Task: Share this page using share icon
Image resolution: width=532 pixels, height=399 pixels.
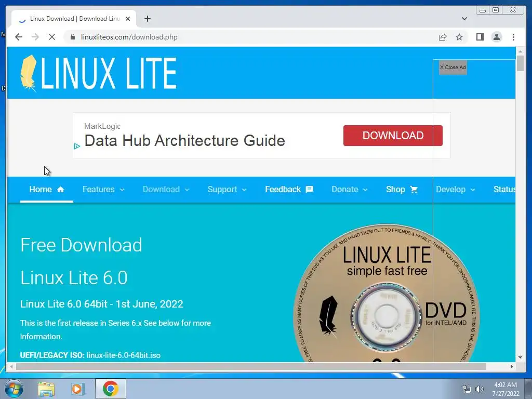Action: 443,37
